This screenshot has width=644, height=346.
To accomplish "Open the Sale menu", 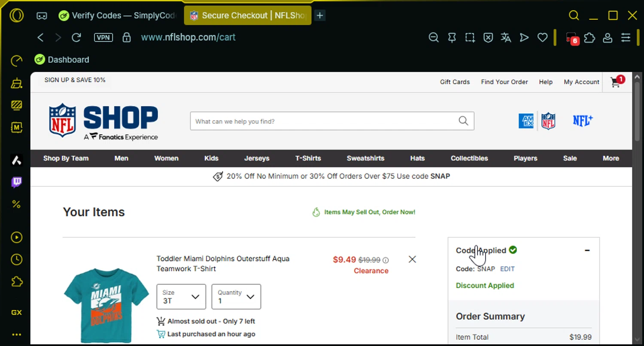I will (x=570, y=158).
